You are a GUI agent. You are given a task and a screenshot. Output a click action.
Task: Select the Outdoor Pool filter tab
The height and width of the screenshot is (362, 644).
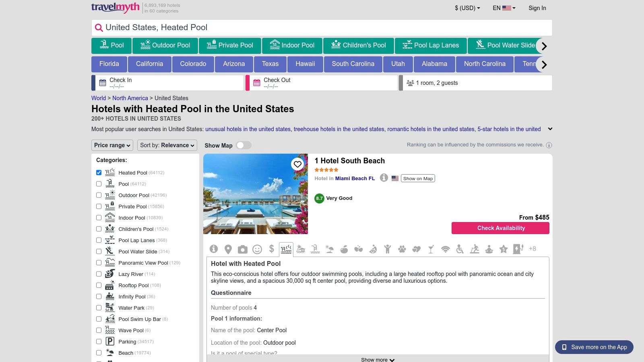[x=165, y=45]
